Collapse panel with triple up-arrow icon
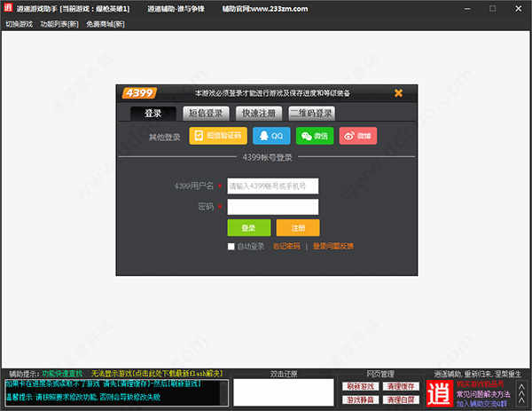 (521, 393)
